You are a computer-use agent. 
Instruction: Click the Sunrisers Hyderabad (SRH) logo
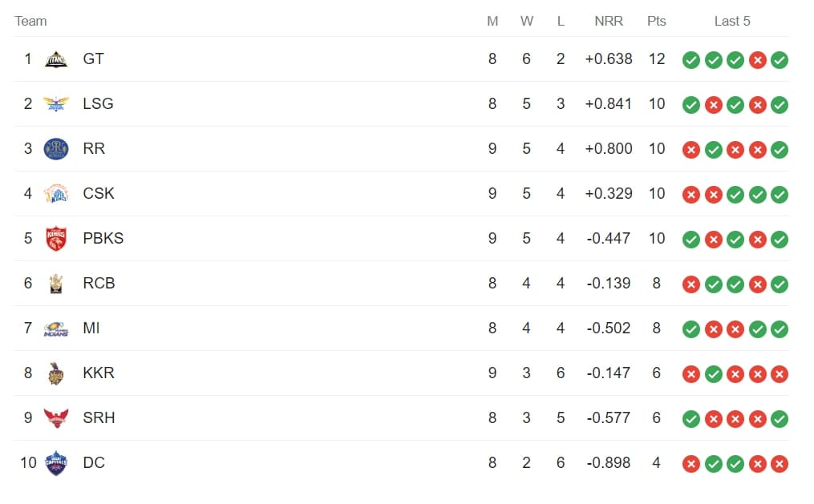point(56,418)
